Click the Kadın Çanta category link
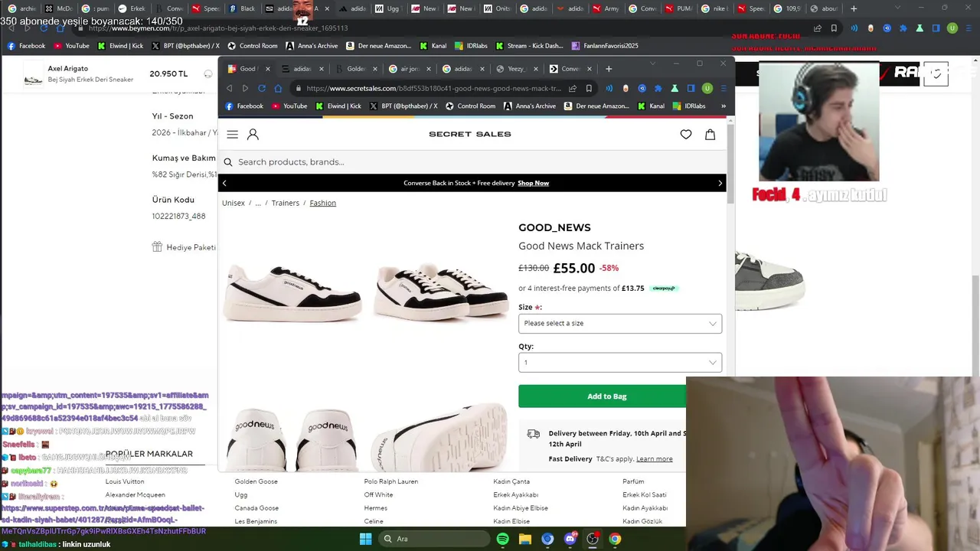980x551 pixels. point(511,481)
